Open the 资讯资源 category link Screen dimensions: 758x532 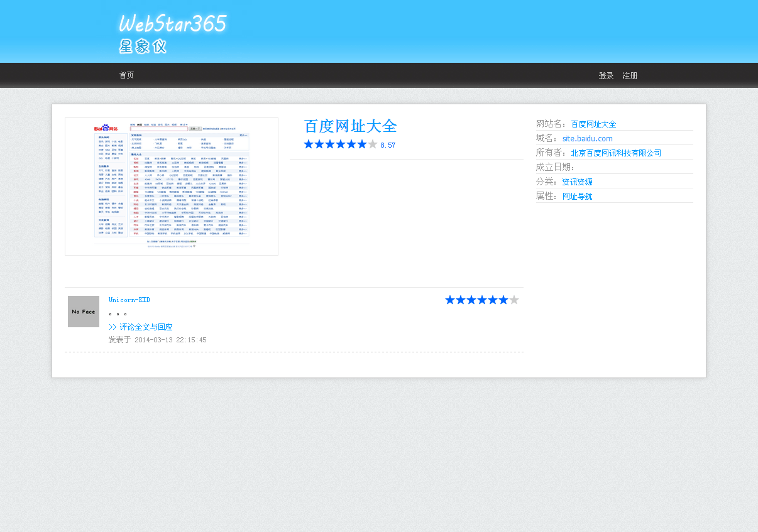tap(577, 182)
